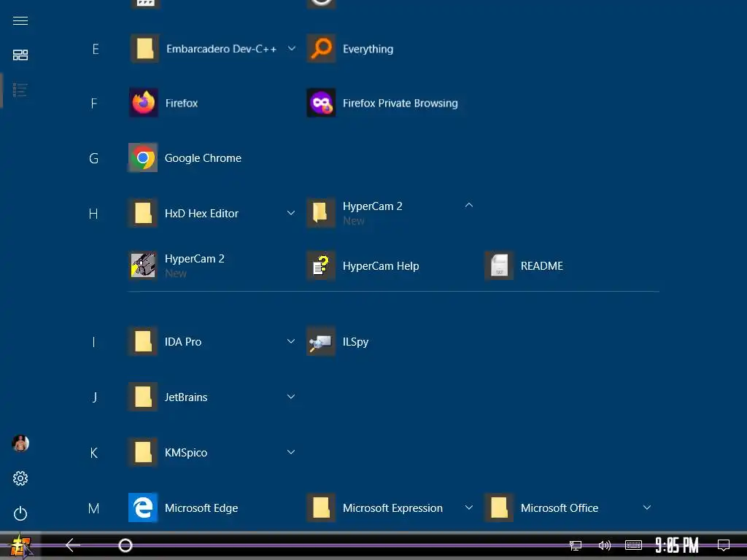Viewport: 747px width, 560px height.
Task: Open Firefox Private Browsing icon
Action: click(x=321, y=103)
